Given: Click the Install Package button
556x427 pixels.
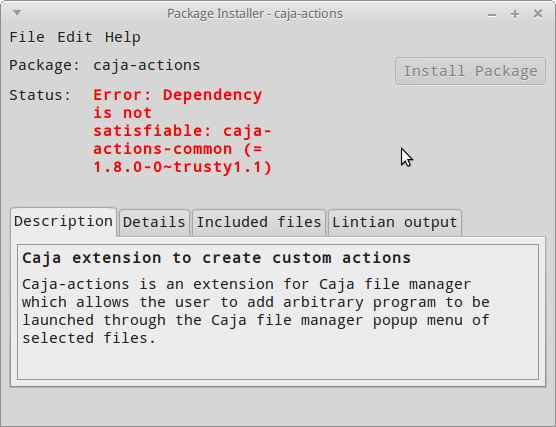Looking at the screenshot, I should 470,71.
